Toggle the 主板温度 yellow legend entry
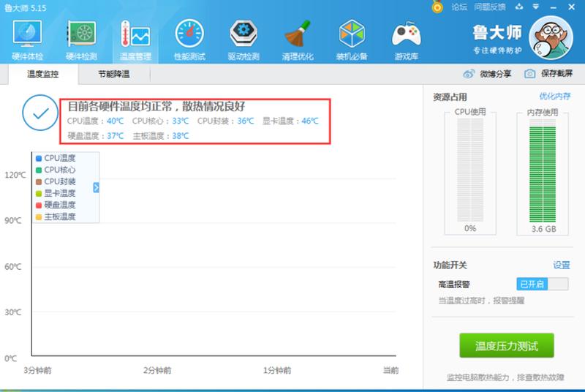 coord(56,216)
